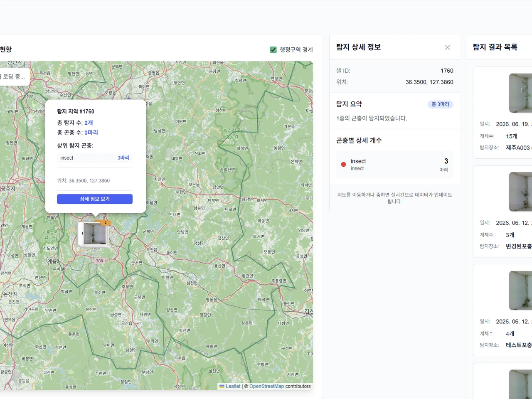The image size is (532, 399).
Task: Close the 탐지 상세 정보 panel
Action: click(448, 47)
